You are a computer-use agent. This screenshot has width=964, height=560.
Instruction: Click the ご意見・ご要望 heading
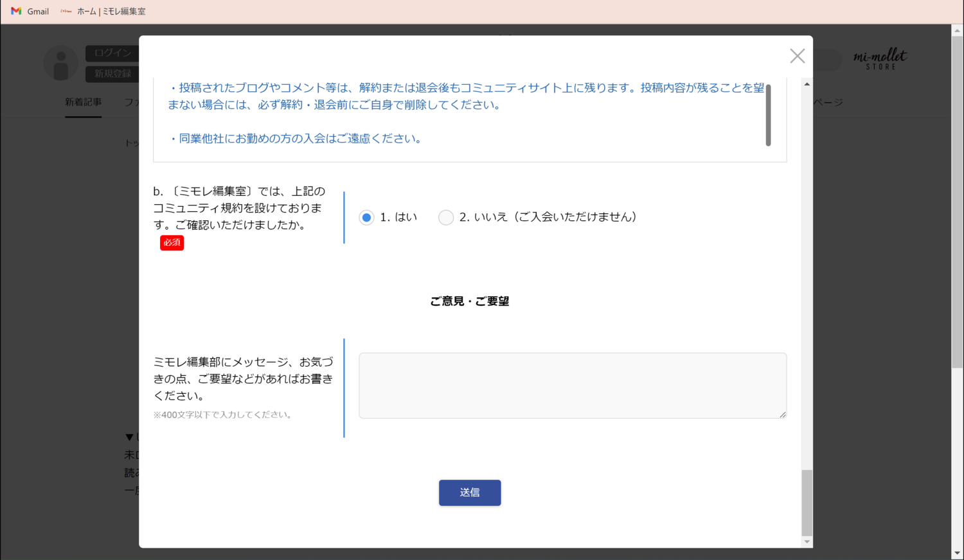(x=470, y=301)
